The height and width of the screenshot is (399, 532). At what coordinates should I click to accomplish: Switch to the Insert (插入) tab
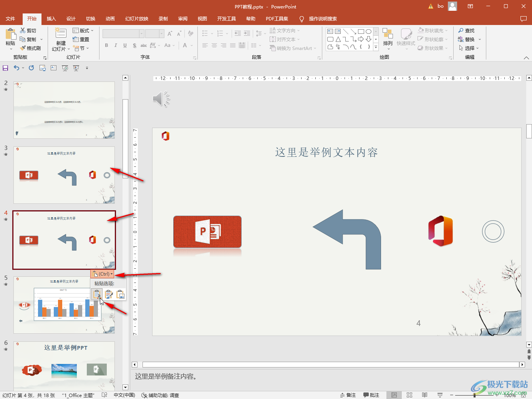coord(51,18)
